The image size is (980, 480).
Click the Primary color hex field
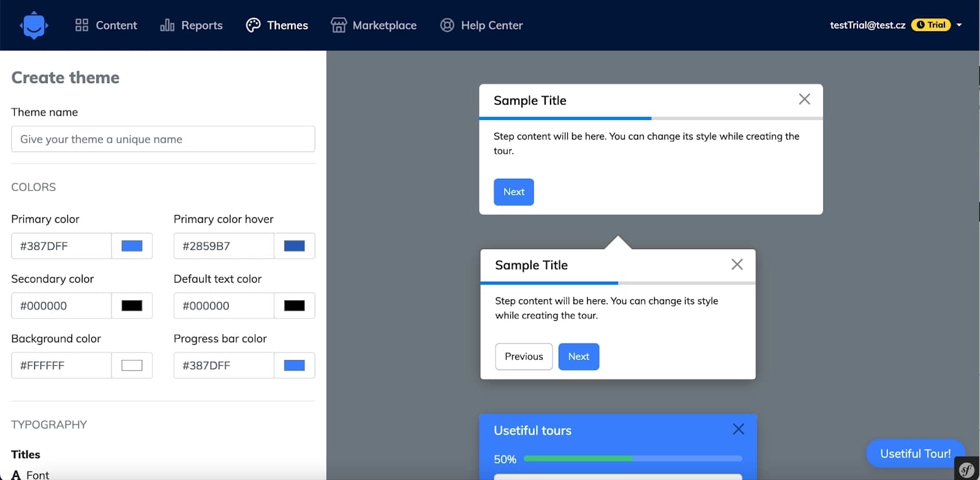[x=61, y=246]
